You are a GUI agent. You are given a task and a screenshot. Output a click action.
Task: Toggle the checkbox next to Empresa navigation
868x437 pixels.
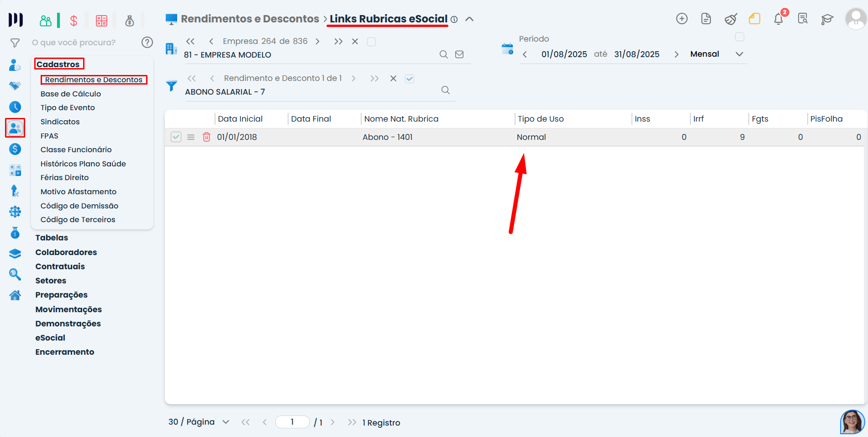(x=372, y=42)
